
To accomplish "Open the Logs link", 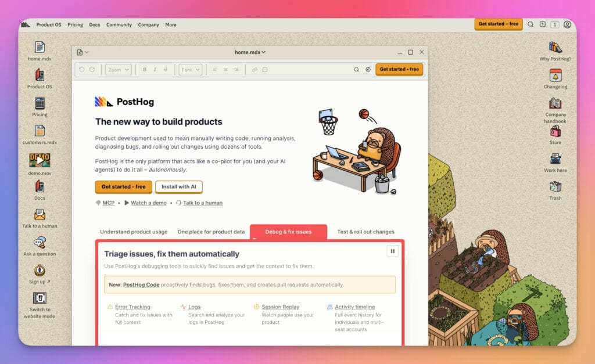I will point(194,307).
